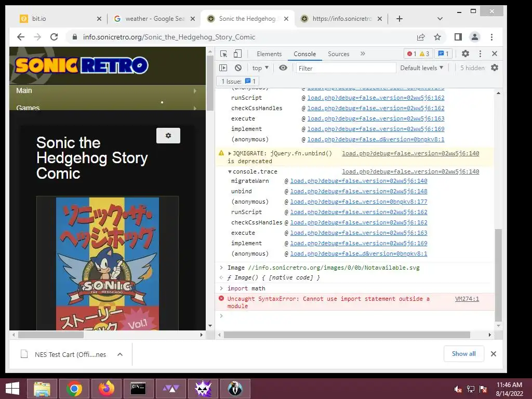This screenshot has height=399, width=532.
Task: Bookmark this page with the star icon
Action: [437, 37]
